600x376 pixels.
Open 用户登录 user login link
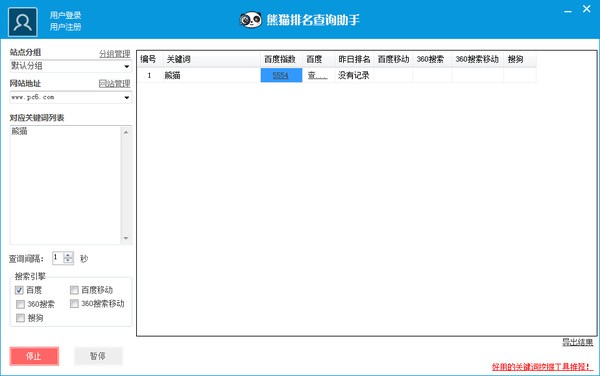point(65,15)
